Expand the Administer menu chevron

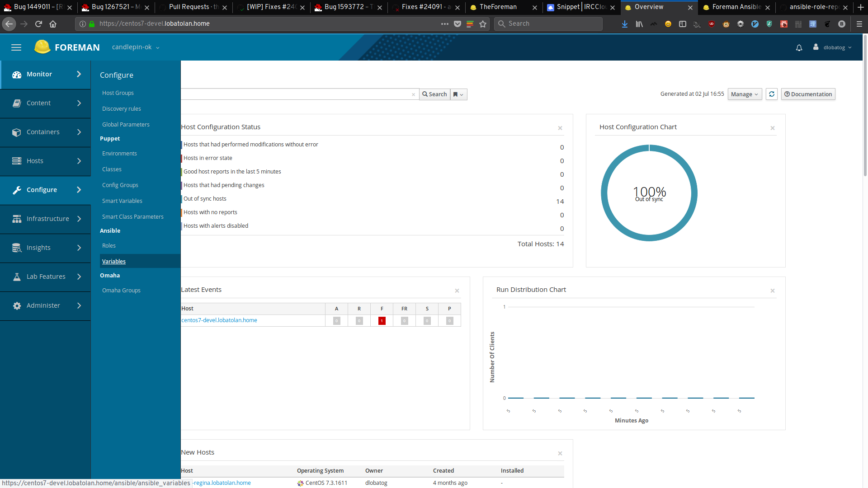pyautogui.click(x=79, y=306)
